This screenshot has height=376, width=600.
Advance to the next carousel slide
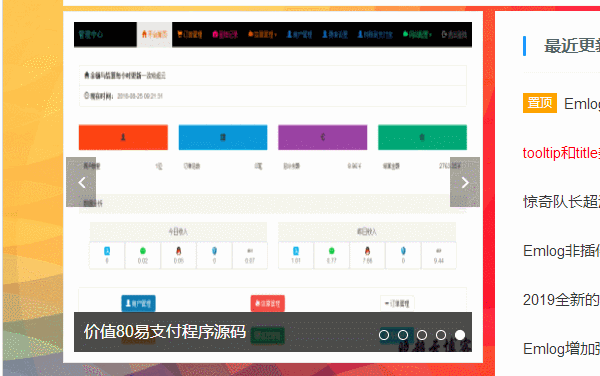465,182
